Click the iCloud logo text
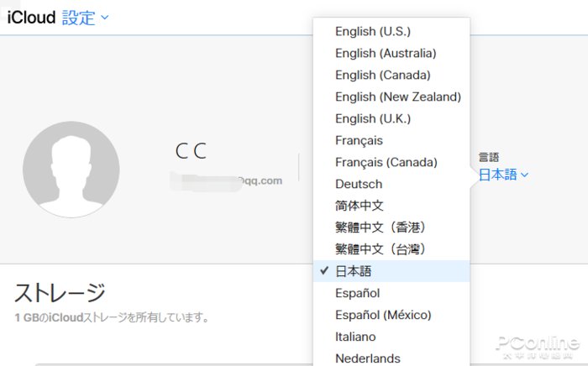 [32, 18]
